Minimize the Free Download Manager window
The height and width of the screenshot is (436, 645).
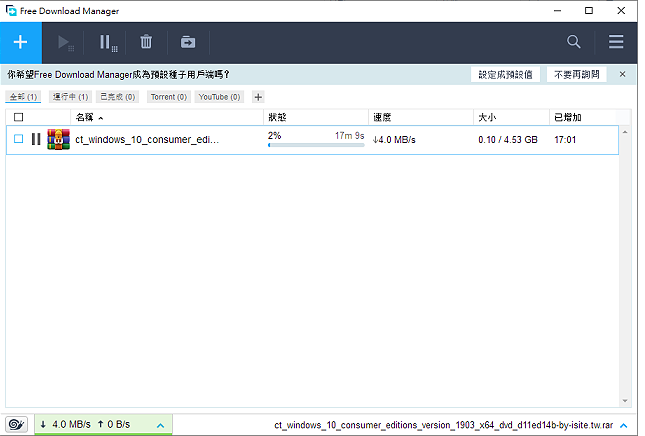tap(557, 11)
